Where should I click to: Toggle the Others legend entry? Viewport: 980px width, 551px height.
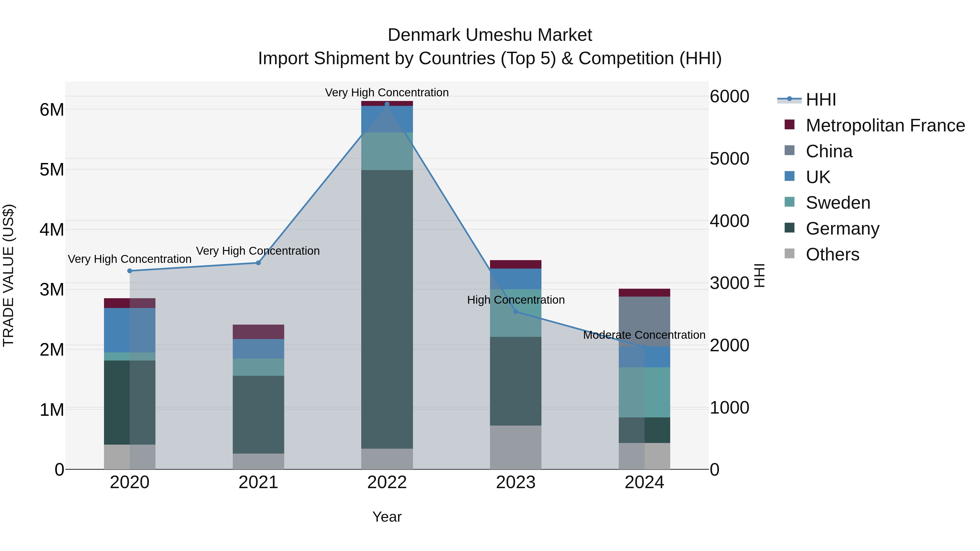click(822, 254)
